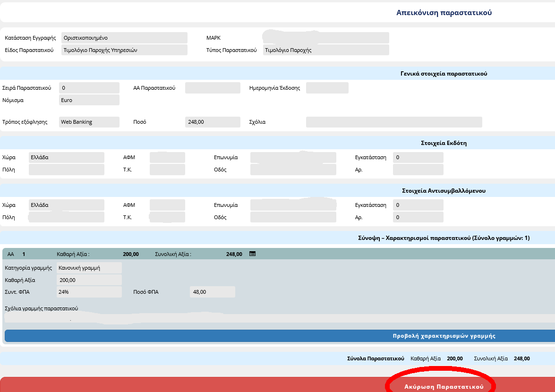This screenshot has height=392, width=555.
Task: Select Επωνυμία field in Στοιχεία Αντισυμβαλλόμενου
Action: (293, 205)
